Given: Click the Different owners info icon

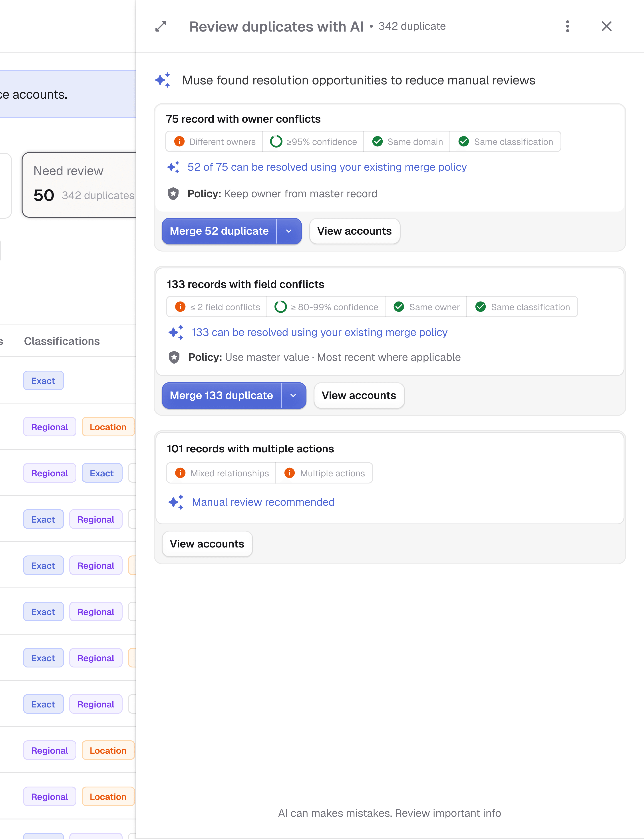Looking at the screenshot, I should click(x=179, y=142).
